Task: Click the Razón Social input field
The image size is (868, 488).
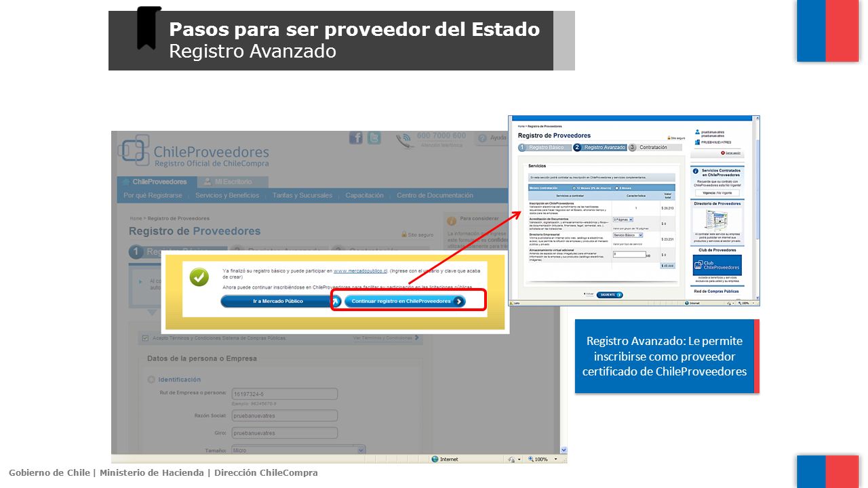Action: 284,415
